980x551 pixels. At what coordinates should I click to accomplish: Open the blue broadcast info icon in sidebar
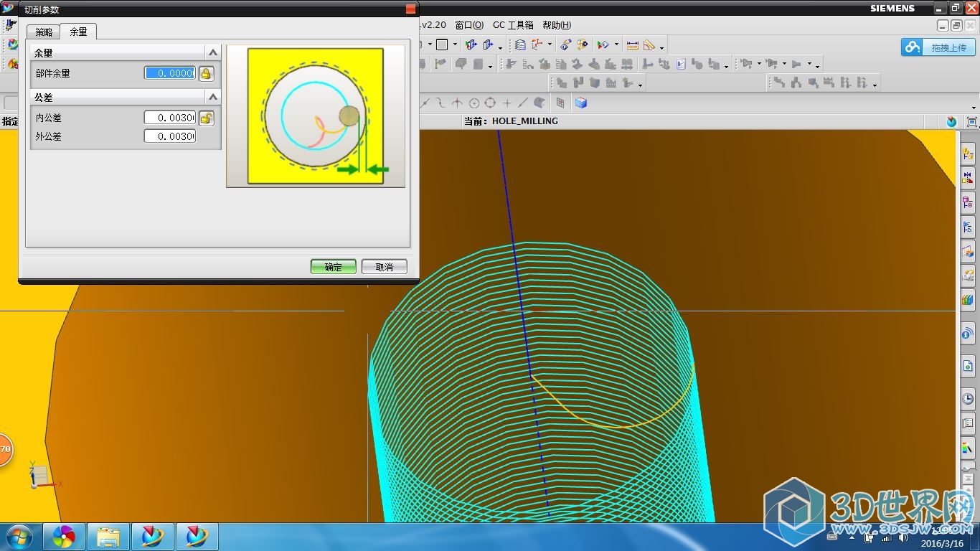(968, 334)
